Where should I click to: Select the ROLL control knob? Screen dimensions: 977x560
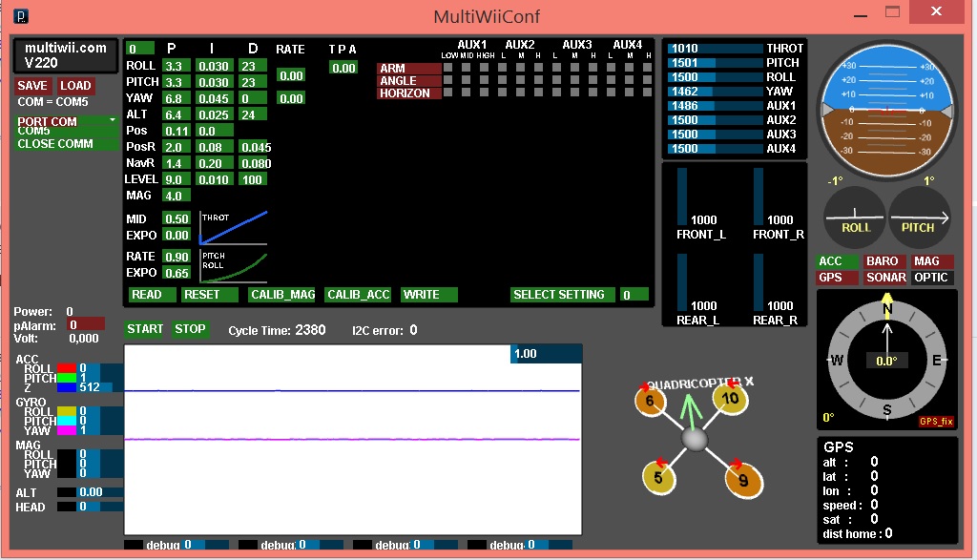[854, 218]
